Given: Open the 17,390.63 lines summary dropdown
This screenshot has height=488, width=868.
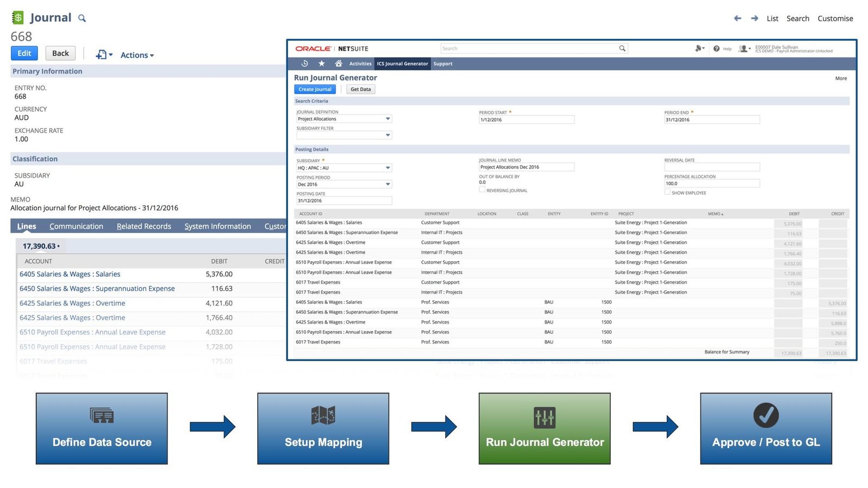Looking at the screenshot, I should (41, 246).
